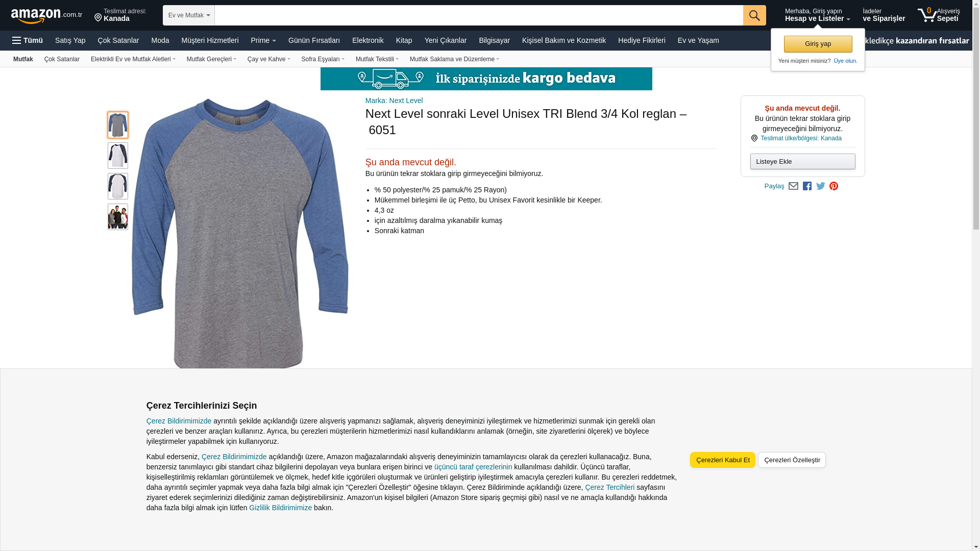Click into the main search field
This screenshot has width=980, height=551.
pos(479,15)
